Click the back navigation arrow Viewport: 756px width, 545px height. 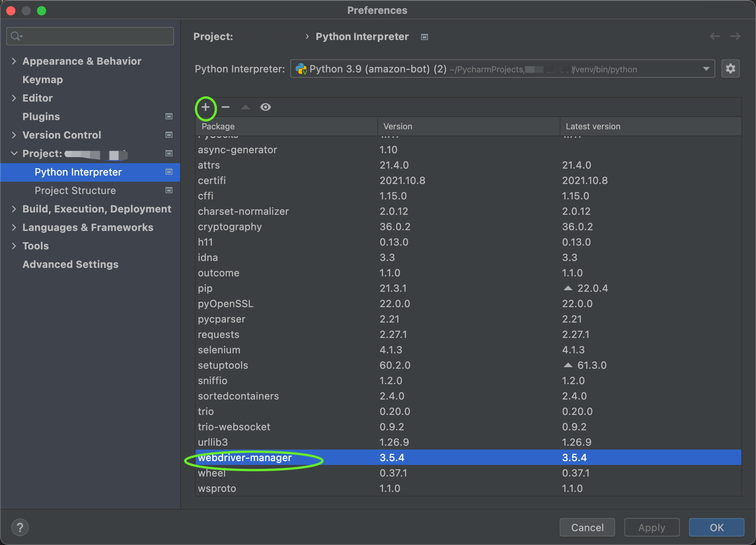(715, 36)
